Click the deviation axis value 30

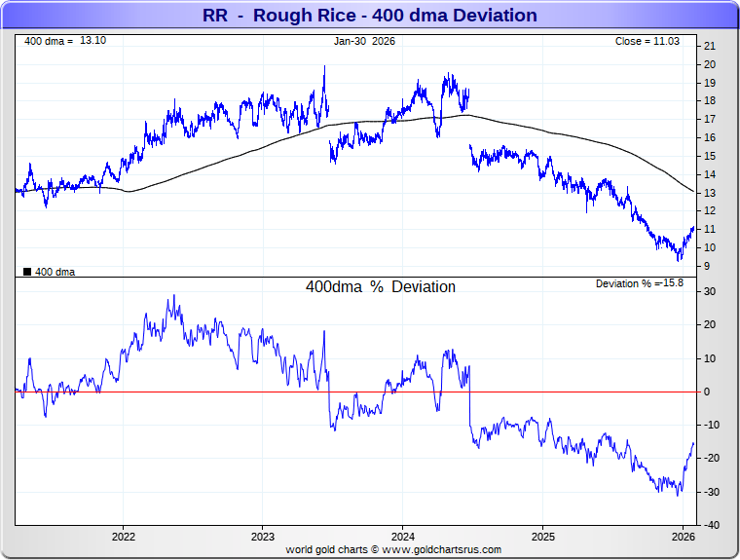pyautogui.click(x=709, y=291)
